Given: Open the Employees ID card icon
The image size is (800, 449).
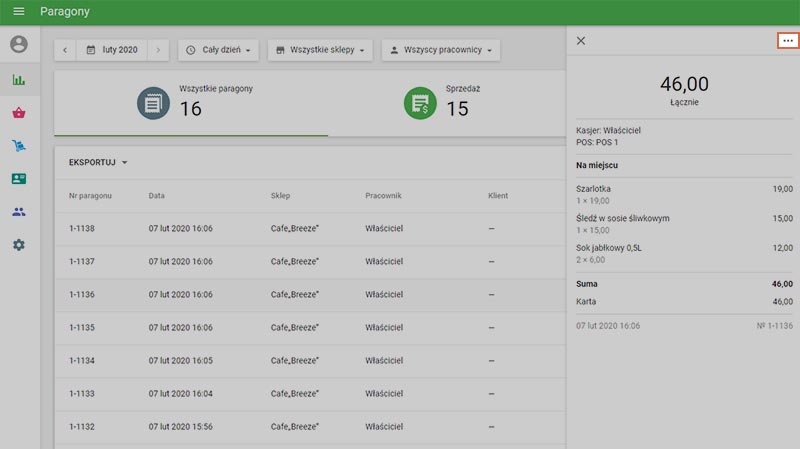Looking at the screenshot, I should (x=19, y=179).
